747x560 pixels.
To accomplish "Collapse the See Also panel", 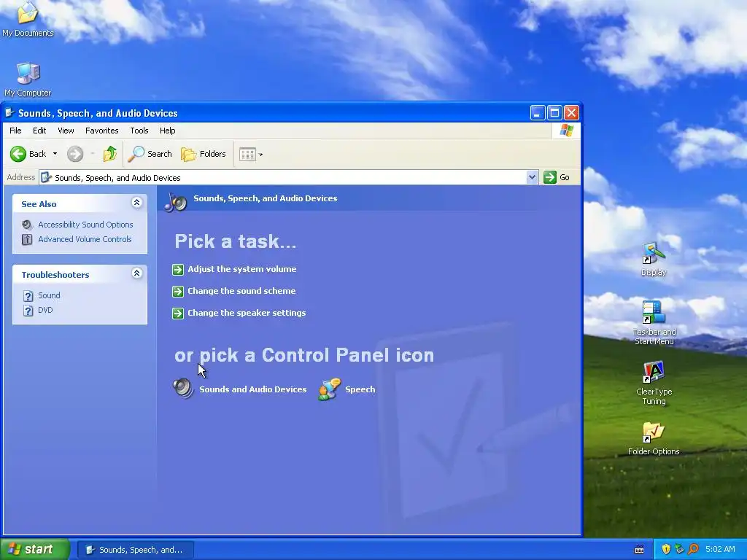I will point(136,203).
